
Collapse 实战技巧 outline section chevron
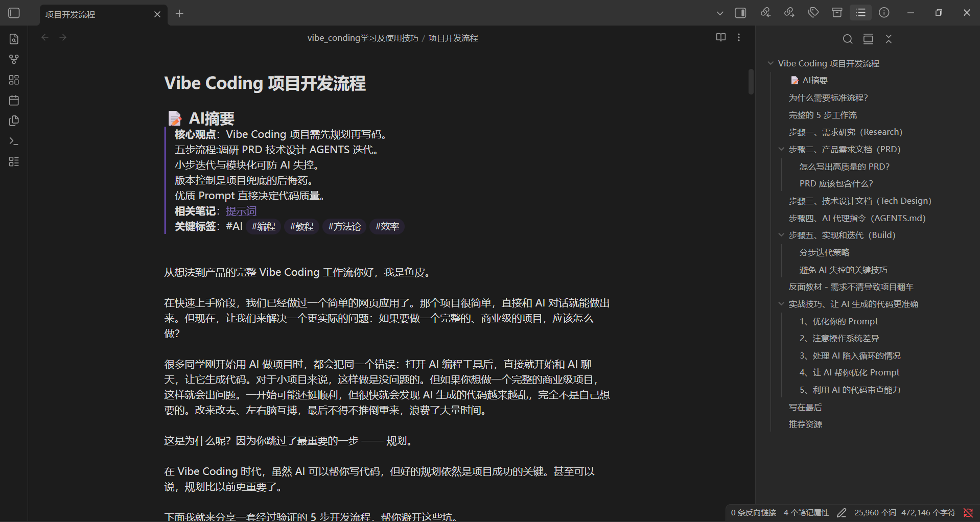coord(781,304)
